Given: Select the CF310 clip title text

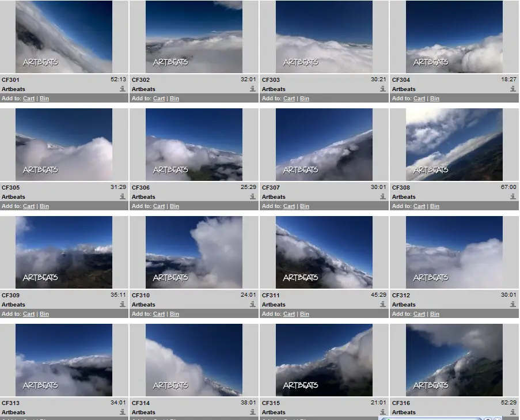Looking at the screenshot, I should (x=141, y=295).
